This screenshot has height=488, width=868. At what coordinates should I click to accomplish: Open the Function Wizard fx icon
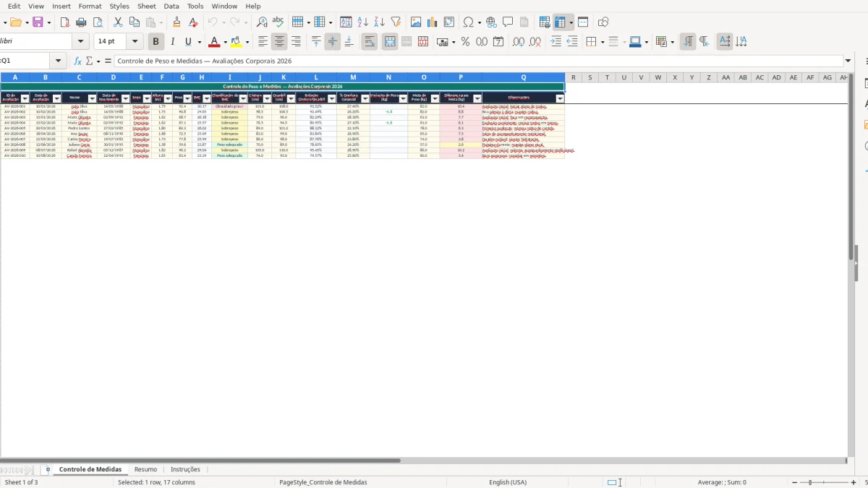pyautogui.click(x=77, y=61)
